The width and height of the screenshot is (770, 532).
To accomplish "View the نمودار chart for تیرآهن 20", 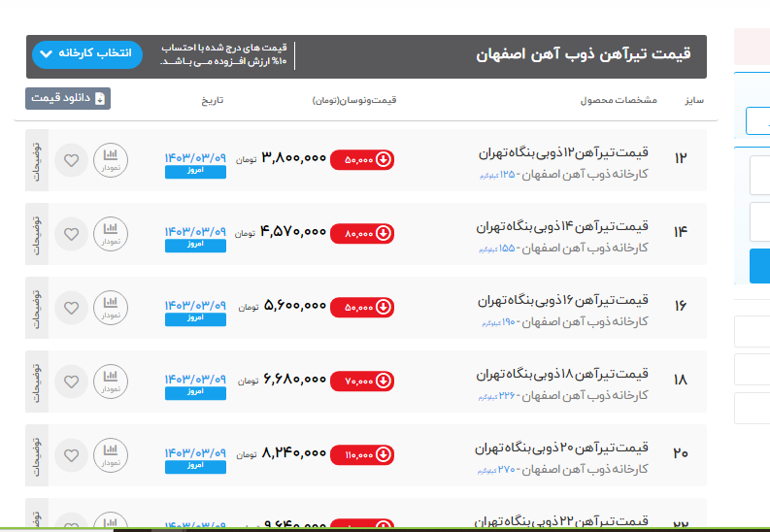I will tap(111, 454).
